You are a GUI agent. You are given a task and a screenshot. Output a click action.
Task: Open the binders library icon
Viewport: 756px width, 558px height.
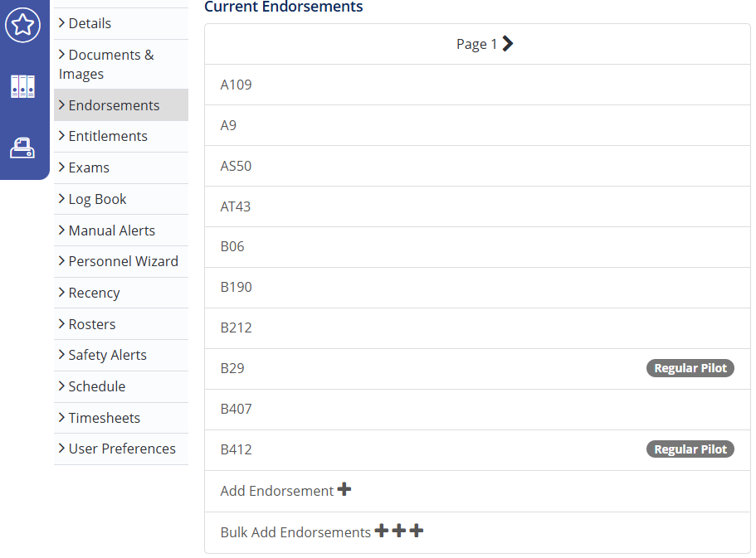tap(22, 86)
